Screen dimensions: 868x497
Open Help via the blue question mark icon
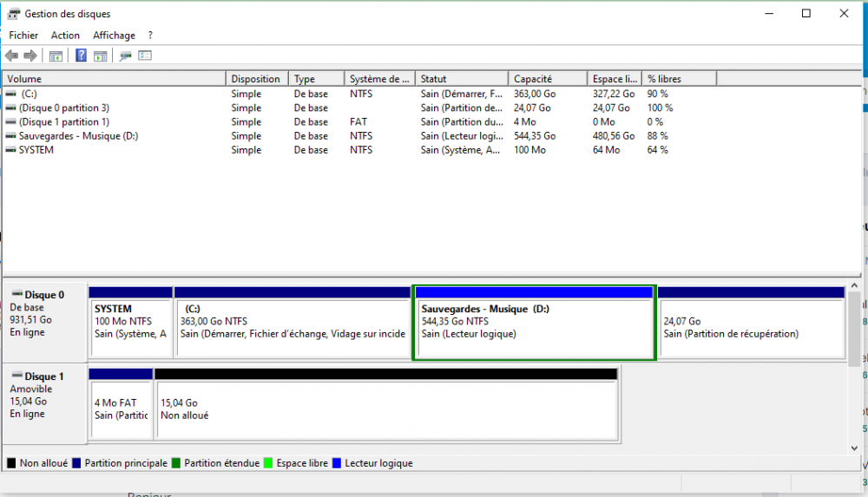tap(81, 56)
